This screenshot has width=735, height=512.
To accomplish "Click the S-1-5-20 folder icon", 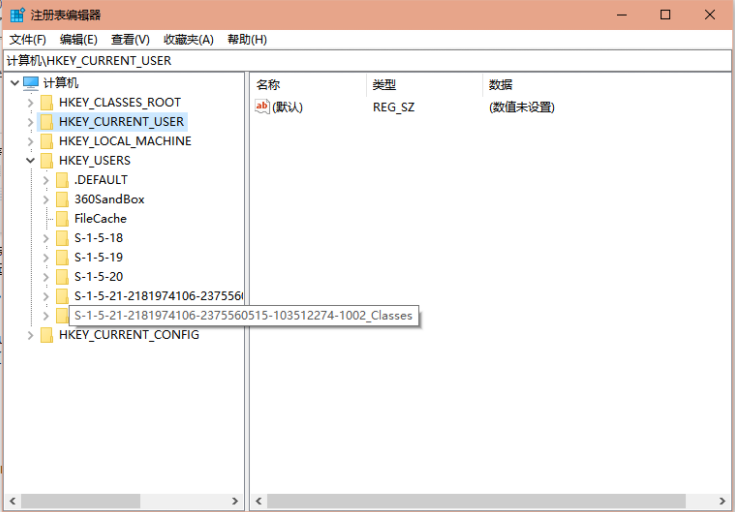I will [x=62, y=277].
